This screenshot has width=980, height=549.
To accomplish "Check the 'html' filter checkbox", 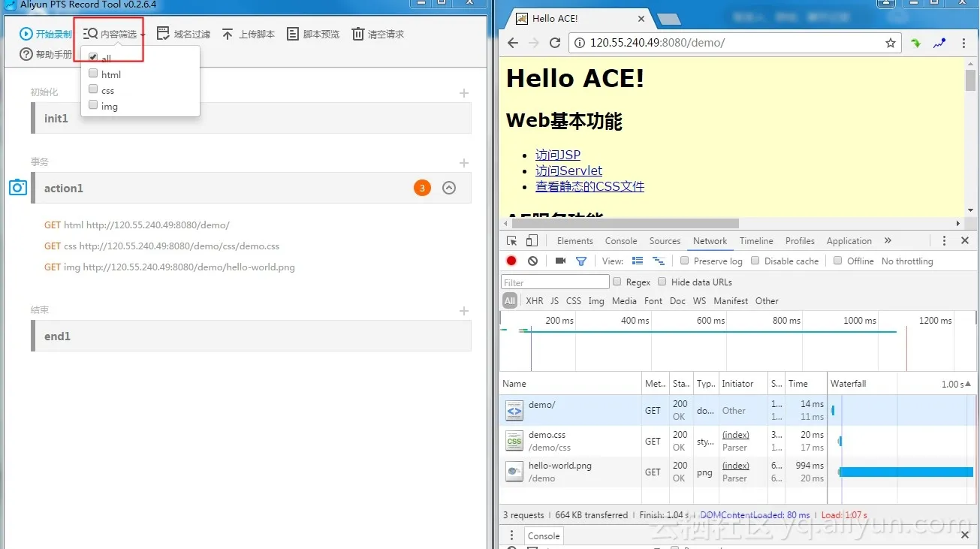I will coord(93,74).
